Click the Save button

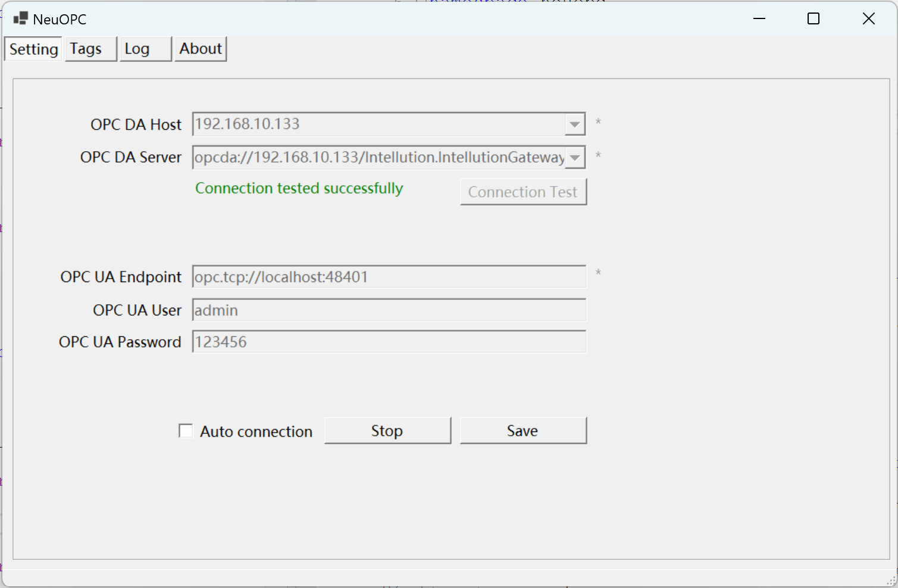coord(522,431)
